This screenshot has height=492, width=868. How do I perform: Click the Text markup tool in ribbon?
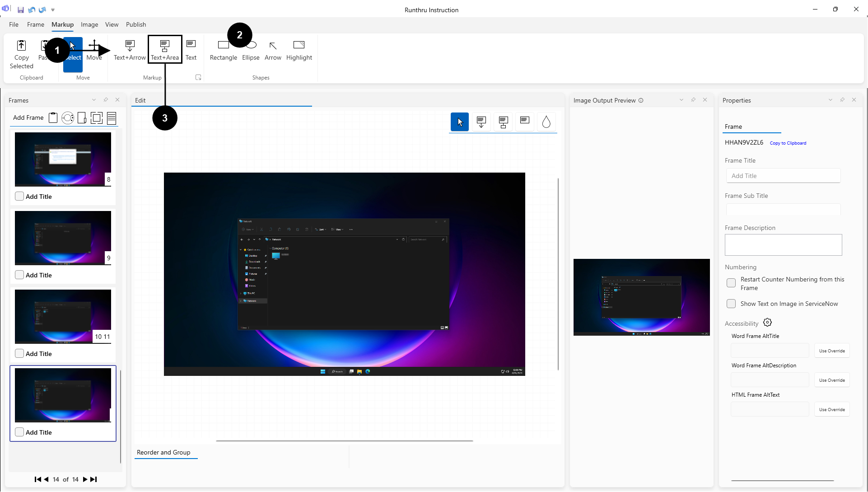click(x=191, y=50)
